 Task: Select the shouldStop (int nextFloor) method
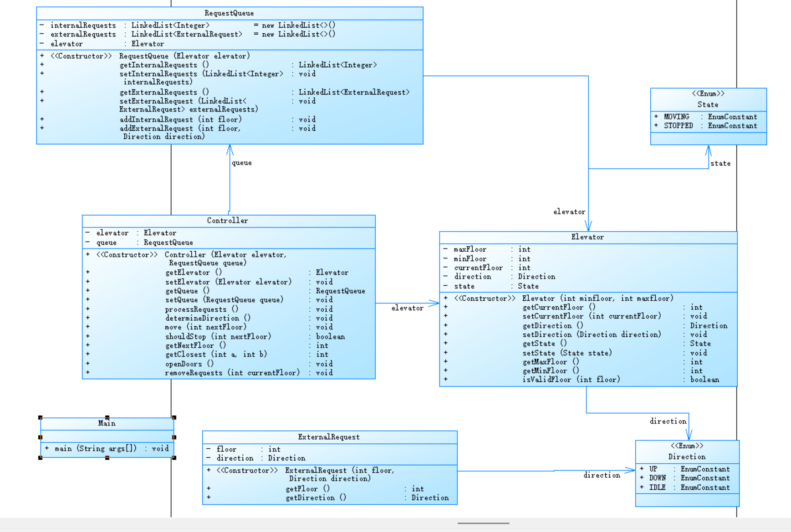click(215, 337)
